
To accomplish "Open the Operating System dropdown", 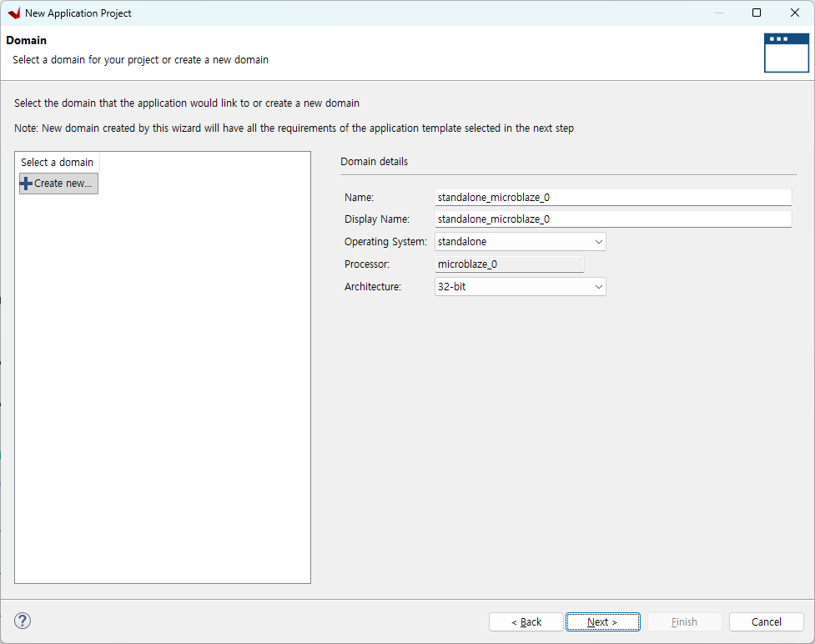I will pyautogui.click(x=520, y=242).
